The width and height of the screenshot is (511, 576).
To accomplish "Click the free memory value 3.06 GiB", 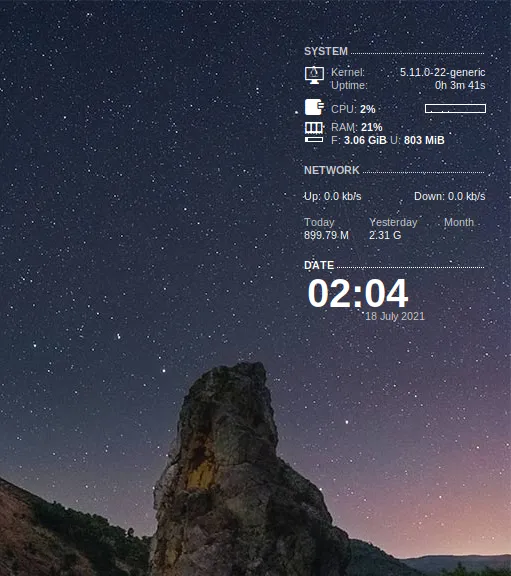I will point(365,140).
